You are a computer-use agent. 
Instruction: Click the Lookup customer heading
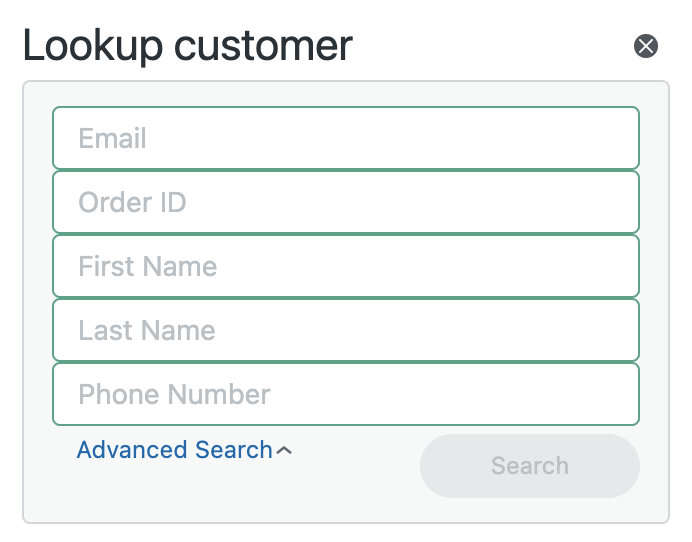coord(188,46)
